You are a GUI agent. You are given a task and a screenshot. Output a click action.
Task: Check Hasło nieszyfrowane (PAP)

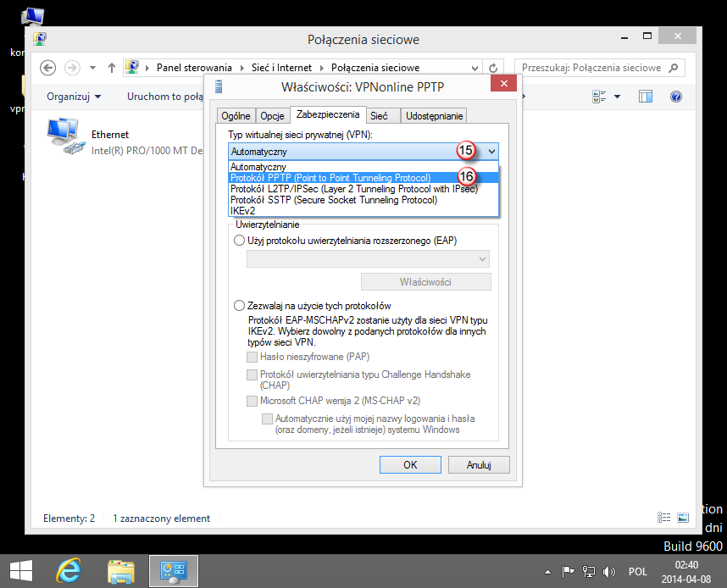pos(252,357)
